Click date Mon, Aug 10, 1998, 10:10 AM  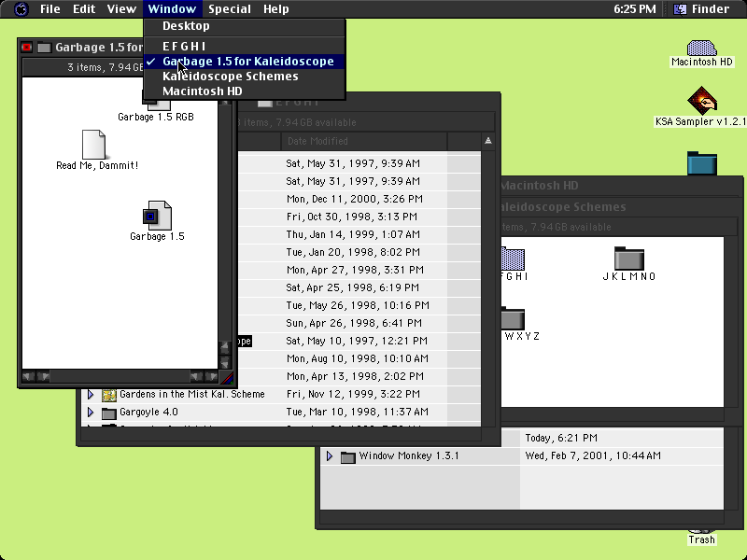click(358, 358)
